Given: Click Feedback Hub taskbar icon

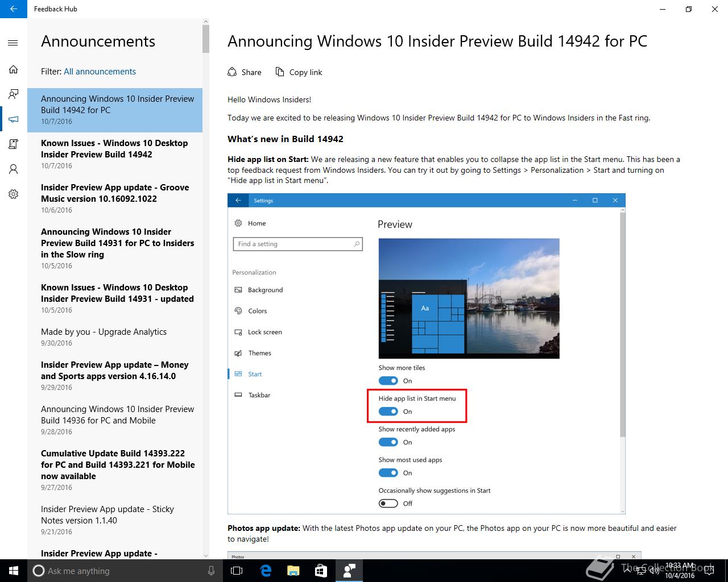Looking at the screenshot, I should [x=349, y=571].
